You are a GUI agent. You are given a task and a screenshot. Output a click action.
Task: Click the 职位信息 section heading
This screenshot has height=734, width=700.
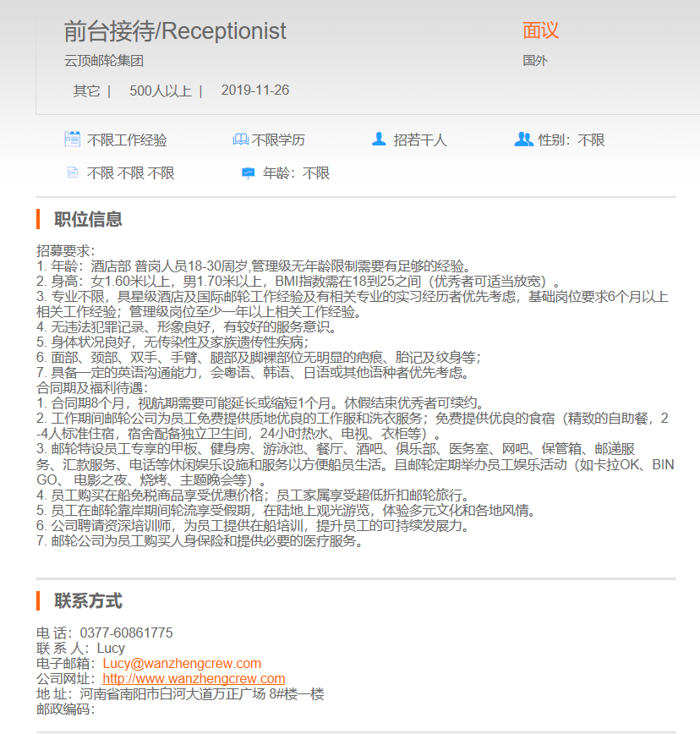click(88, 219)
